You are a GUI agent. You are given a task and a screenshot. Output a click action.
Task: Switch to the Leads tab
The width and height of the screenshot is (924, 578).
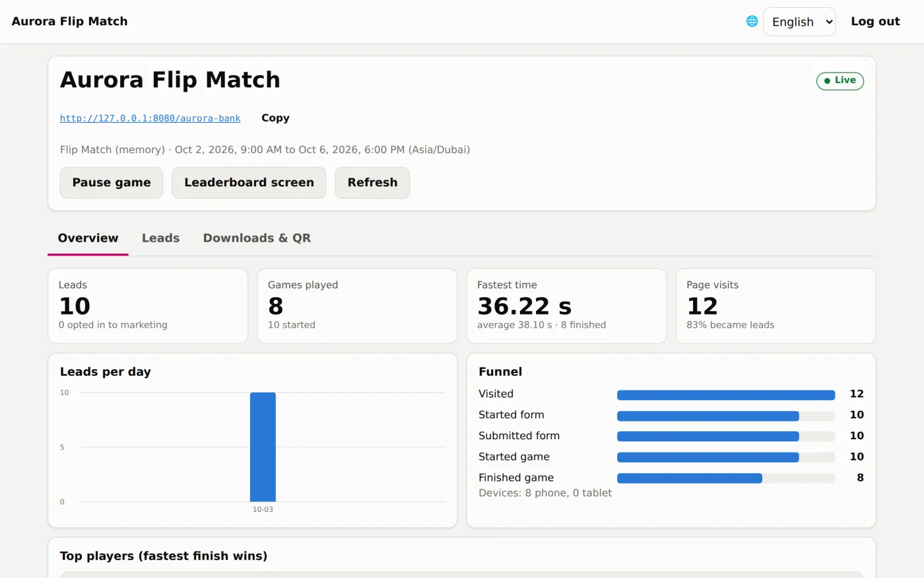pos(160,238)
